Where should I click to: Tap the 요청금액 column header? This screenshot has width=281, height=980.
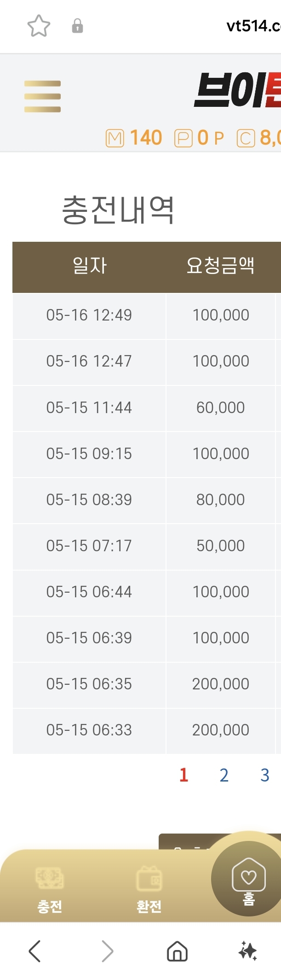(x=220, y=266)
